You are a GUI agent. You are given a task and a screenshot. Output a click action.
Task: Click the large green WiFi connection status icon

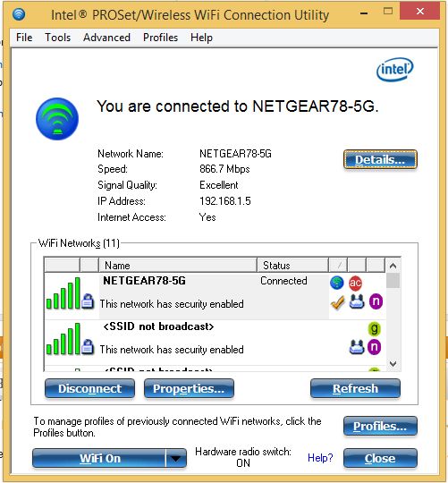click(57, 119)
